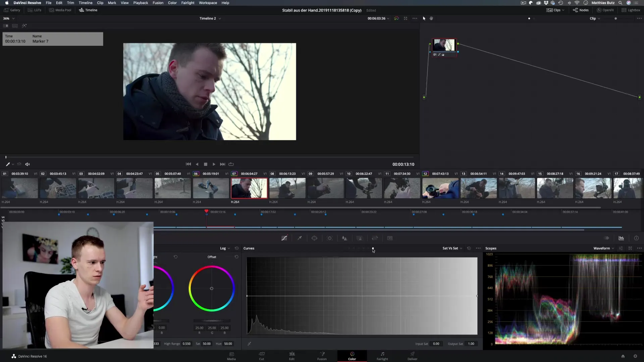Click the viewer scrub bar

tap(210, 157)
